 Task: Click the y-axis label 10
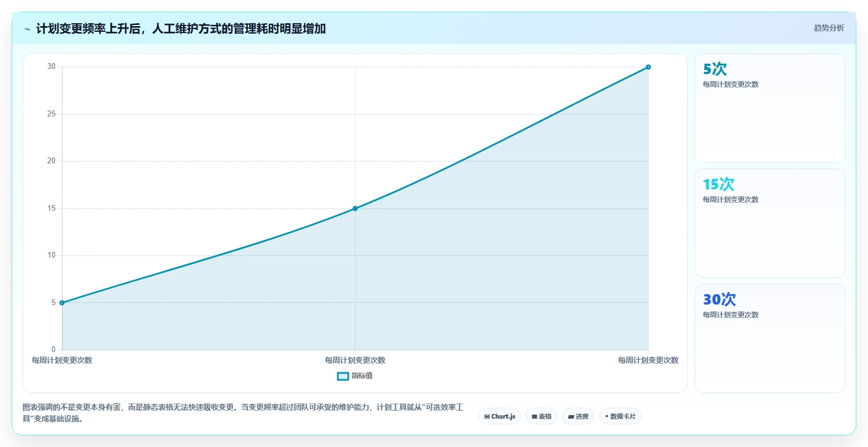(52, 255)
